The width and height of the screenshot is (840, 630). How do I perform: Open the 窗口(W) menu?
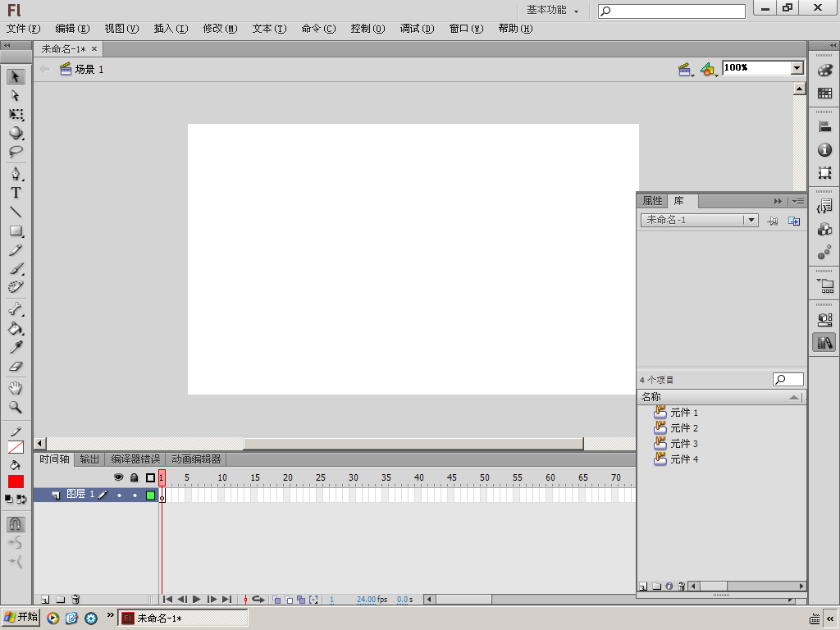466,29
